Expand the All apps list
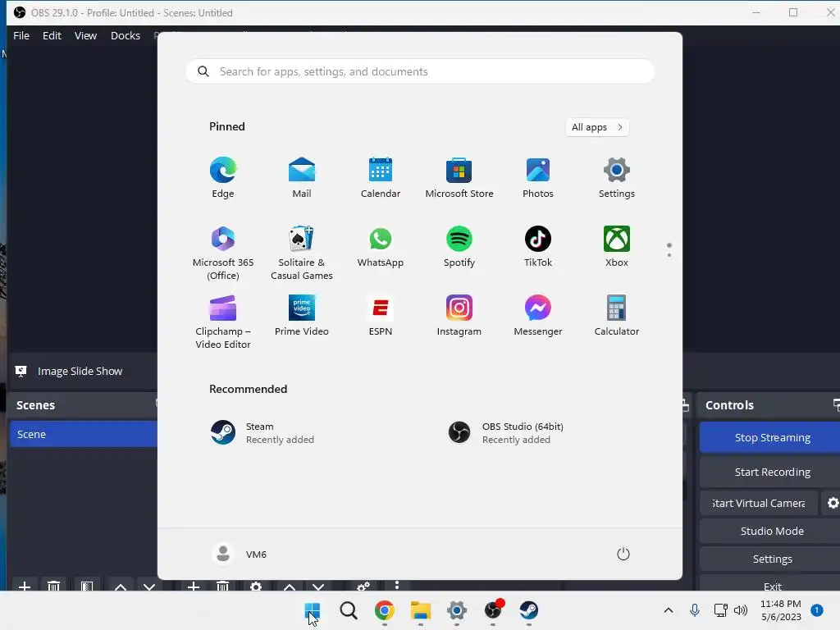 point(597,127)
